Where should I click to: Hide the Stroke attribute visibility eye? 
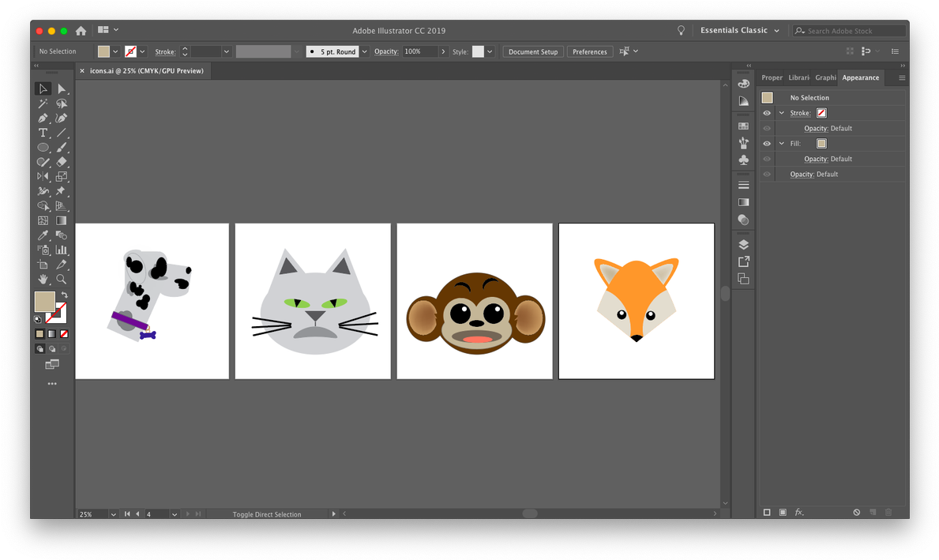coord(767,113)
